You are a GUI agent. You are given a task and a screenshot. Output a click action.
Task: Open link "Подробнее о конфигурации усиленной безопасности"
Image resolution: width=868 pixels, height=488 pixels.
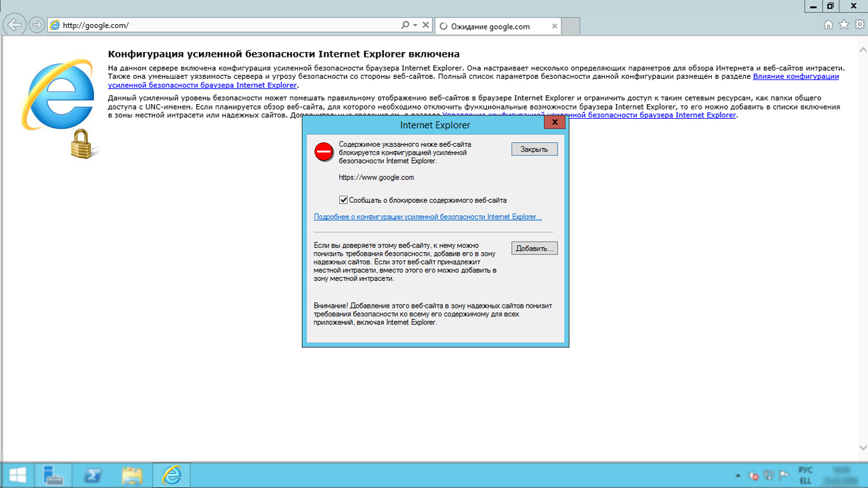point(427,217)
